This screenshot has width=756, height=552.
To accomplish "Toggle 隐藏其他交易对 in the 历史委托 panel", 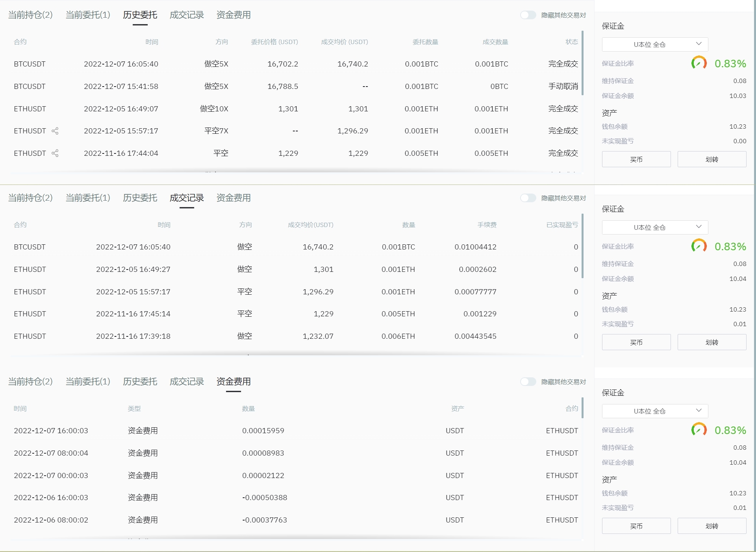I will tap(528, 15).
